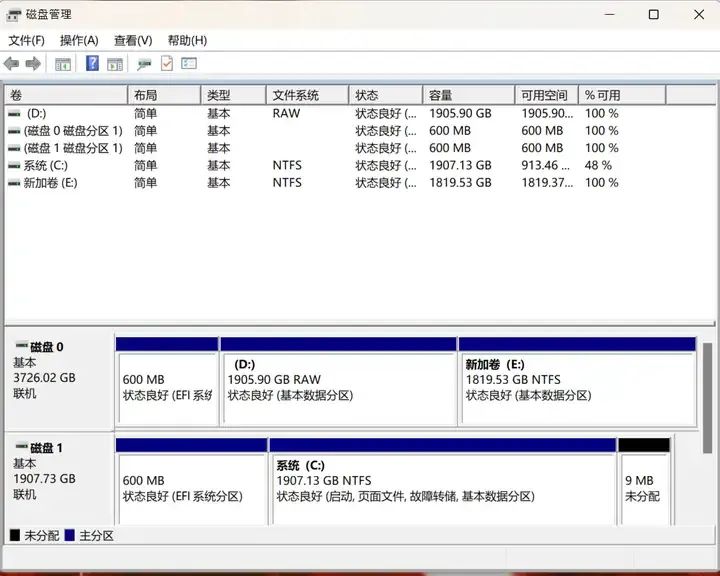Click the volume icon of 新加卷 (E:) row
Screen dimensions: 720x576
click(14, 183)
